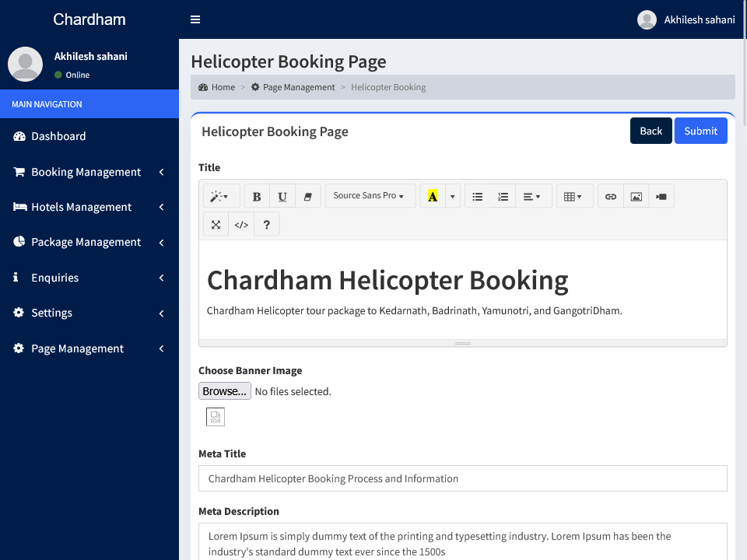The width and height of the screenshot is (747, 560).
Task: Click the eraser remove-formatting icon
Action: [307, 197]
